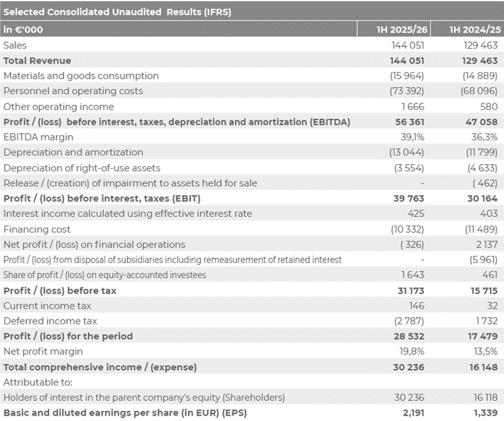Click Net profit on financial operations 2 137
This screenshot has width=504, height=421.
[x=487, y=244]
